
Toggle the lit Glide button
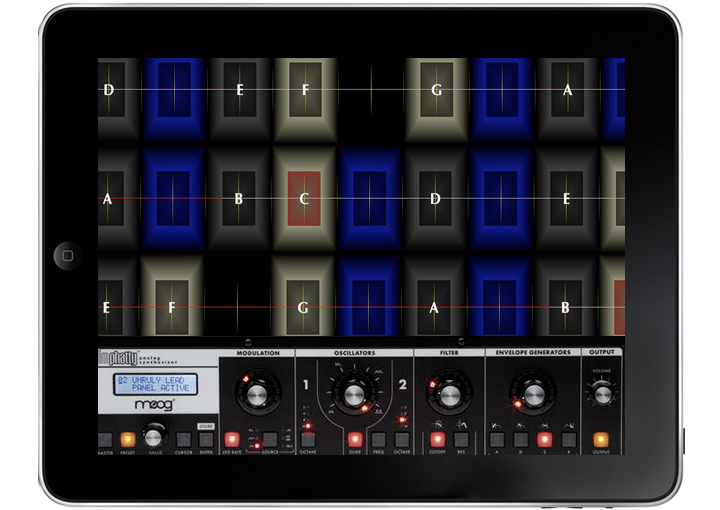click(x=354, y=440)
